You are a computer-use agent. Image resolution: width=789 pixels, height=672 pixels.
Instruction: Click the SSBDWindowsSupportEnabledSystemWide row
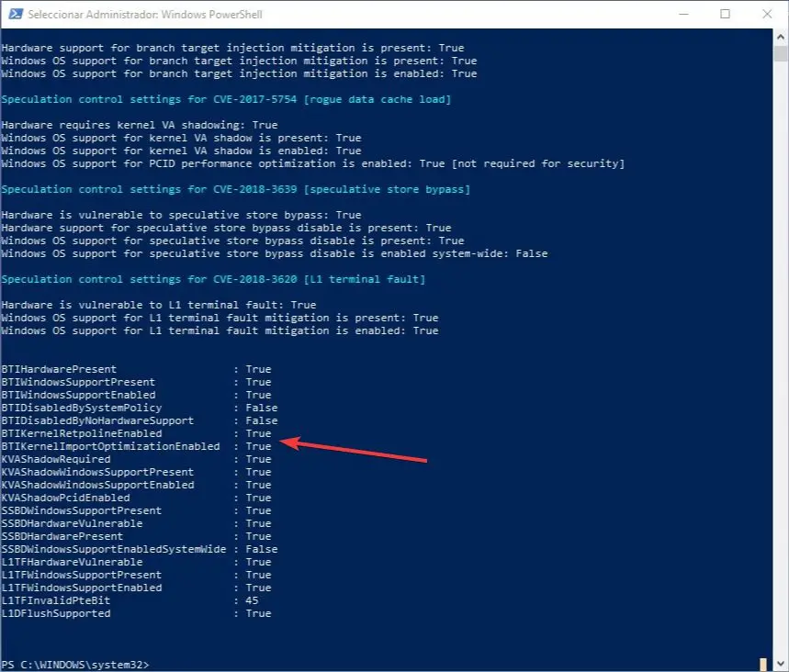click(x=140, y=549)
